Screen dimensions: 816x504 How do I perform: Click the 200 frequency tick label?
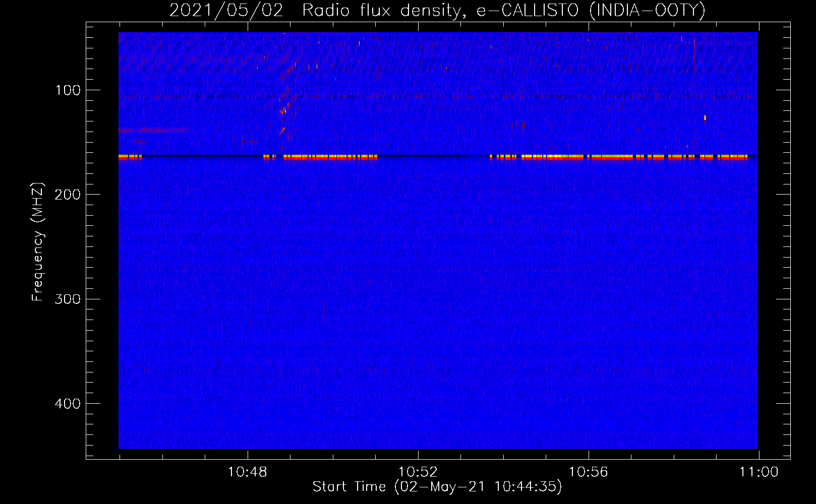(68, 195)
